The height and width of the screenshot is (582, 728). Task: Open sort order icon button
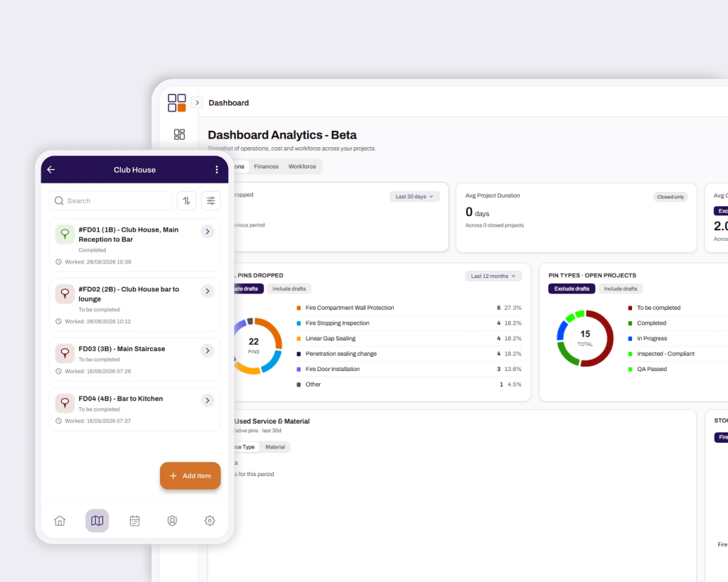(x=187, y=201)
